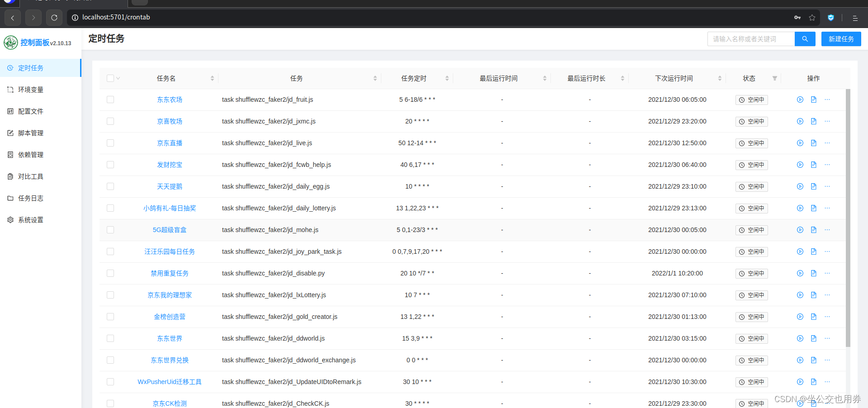The height and width of the screenshot is (408, 868).
Task: Open the 定时任务 sidebar menu
Action: (x=41, y=68)
